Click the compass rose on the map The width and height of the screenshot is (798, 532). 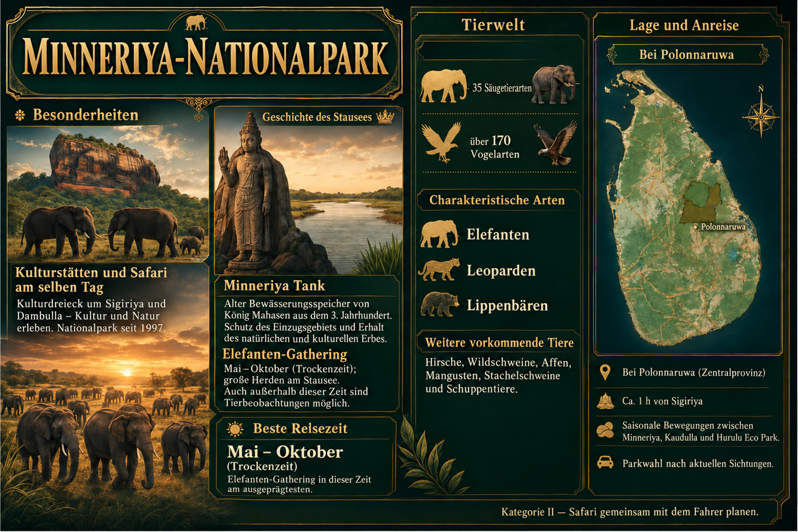click(761, 116)
